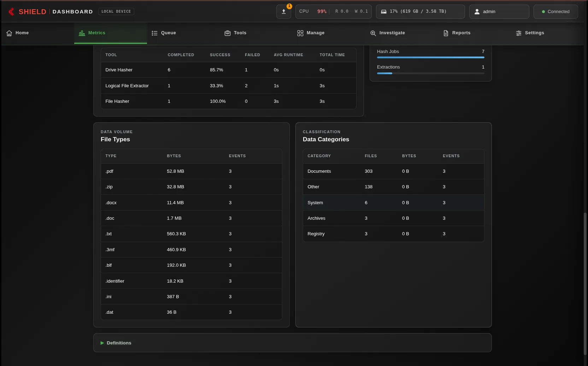Click the Reports document icon
The height and width of the screenshot is (366, 588).
(446, 33)
